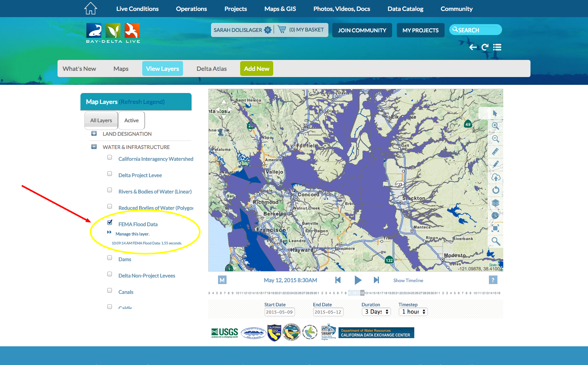This screenshot has width=588, height=365.
Task: Click the SWAMP program logo
Action: tap(328, 333)
